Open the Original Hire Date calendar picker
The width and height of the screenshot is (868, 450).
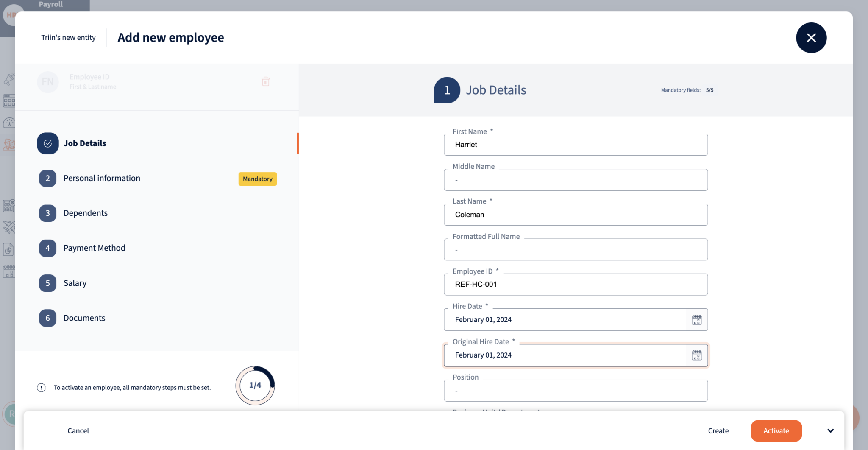696,355
